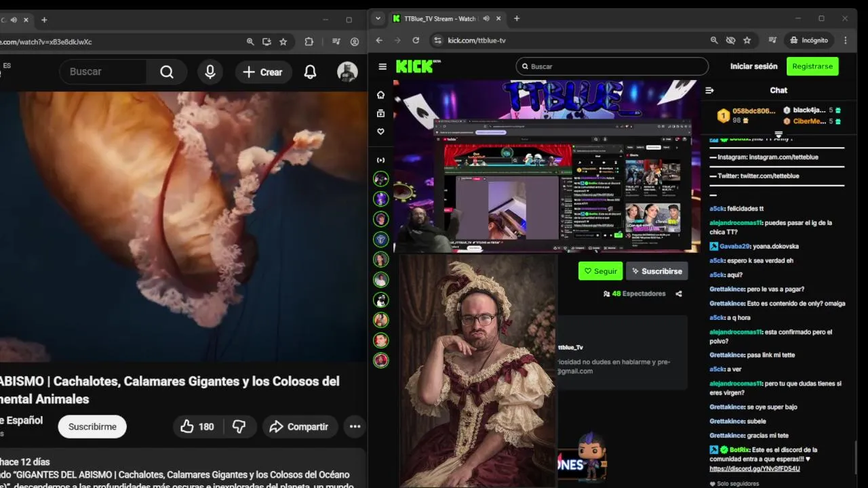The image size is (868, 488).
Task: Select the TTBlue_TV Stream tab
Action: coord(441,18)
